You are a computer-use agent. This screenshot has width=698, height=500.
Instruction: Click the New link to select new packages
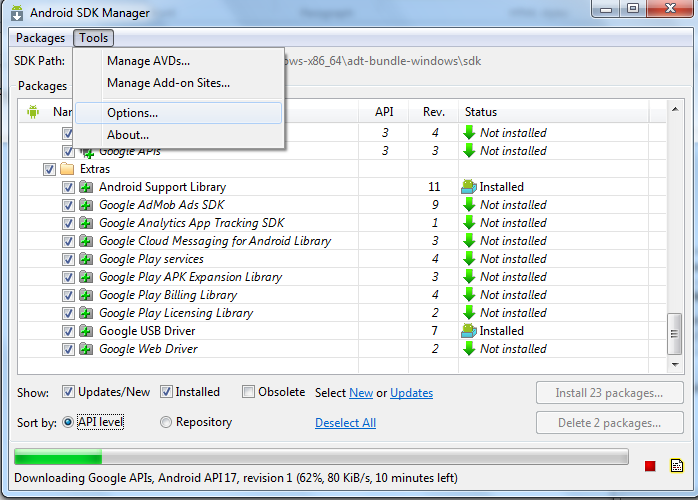coord(361,393)
